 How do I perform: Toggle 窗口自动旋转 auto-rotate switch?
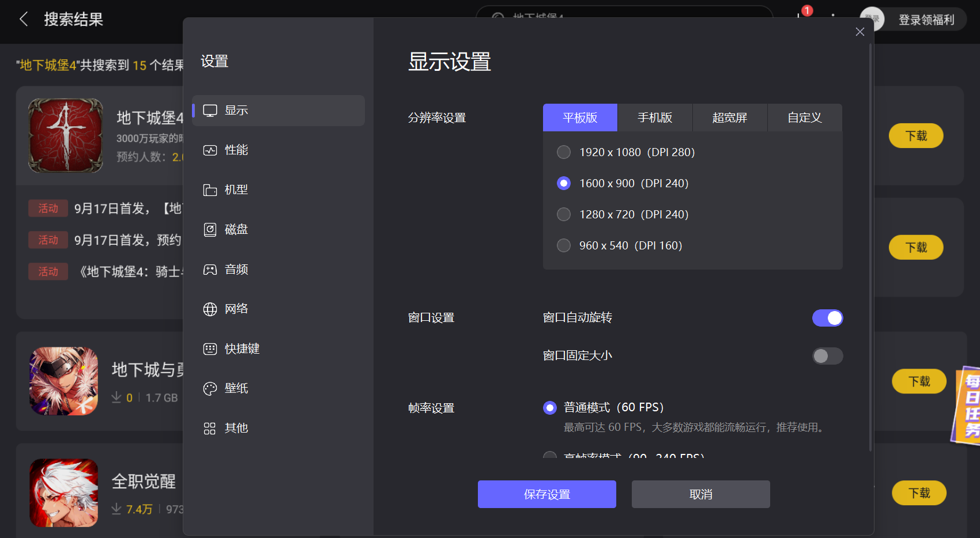click(x=827, y=318)
